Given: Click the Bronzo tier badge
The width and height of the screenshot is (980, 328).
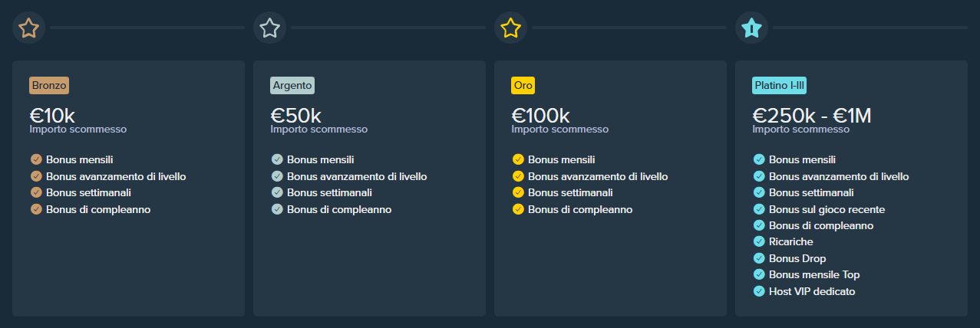Looking at the screenshot, I should 50,85.
